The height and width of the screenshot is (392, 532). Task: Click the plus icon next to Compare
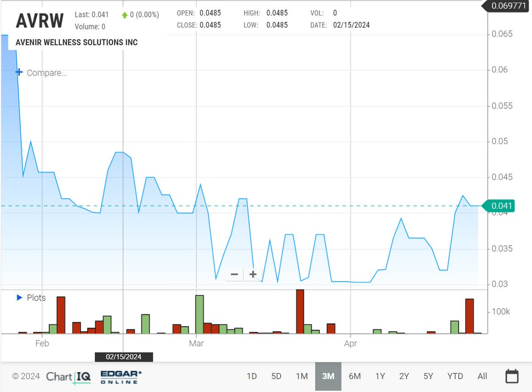(x=19, y=72)
